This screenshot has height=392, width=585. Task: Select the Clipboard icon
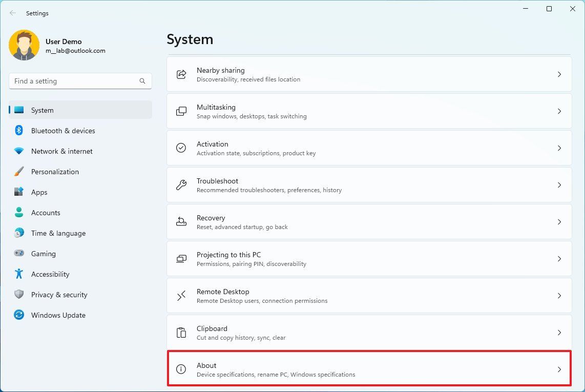pos(181,332)
